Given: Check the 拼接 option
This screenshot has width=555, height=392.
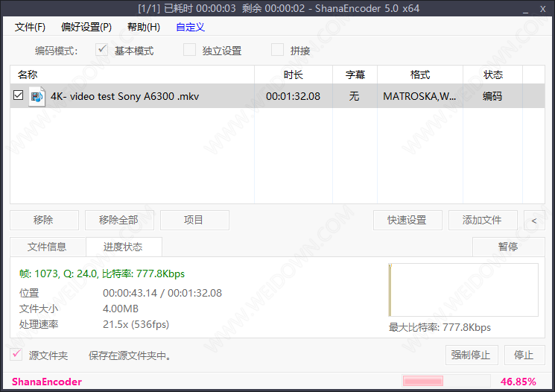Looking at the screenshot, I should [278, 51].
